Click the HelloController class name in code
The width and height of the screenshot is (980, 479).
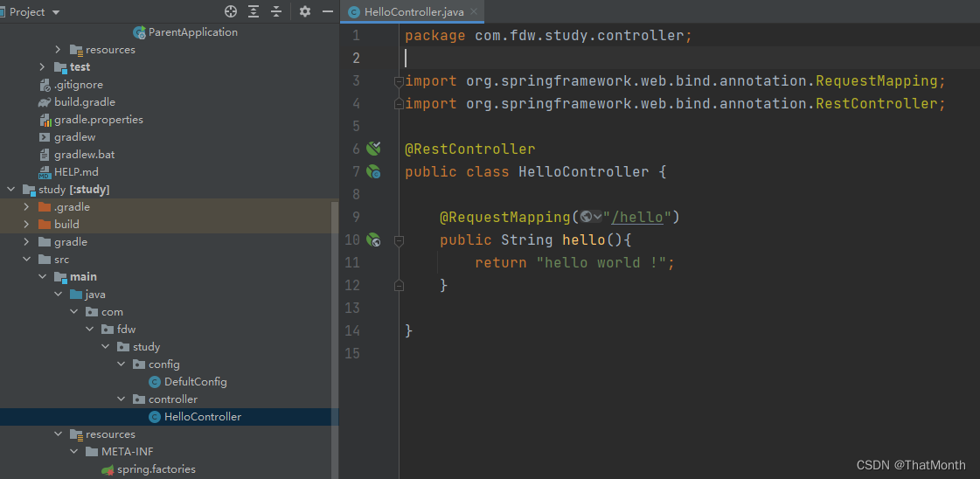pyautogui.click(x=584, y=171)
